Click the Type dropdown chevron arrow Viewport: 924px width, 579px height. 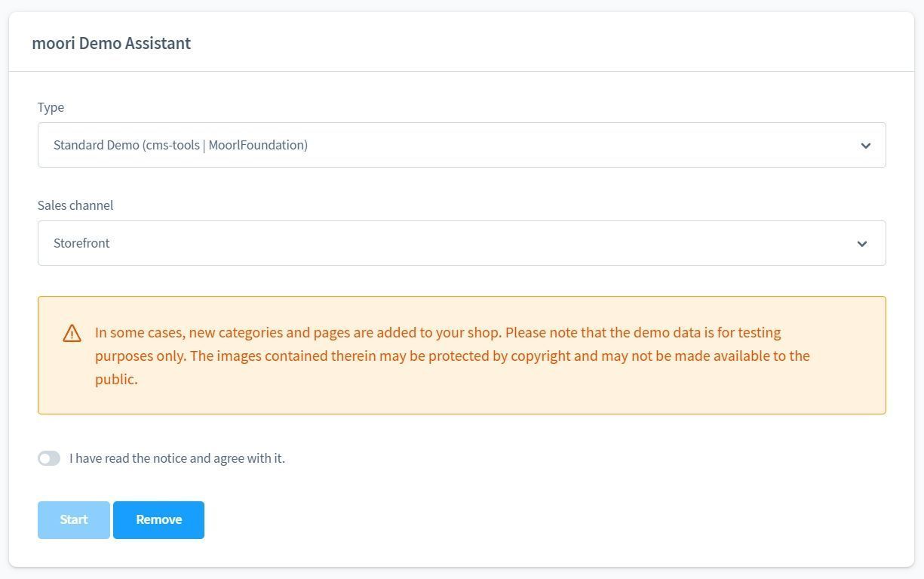pyautogui.click(x=865, y=146)
